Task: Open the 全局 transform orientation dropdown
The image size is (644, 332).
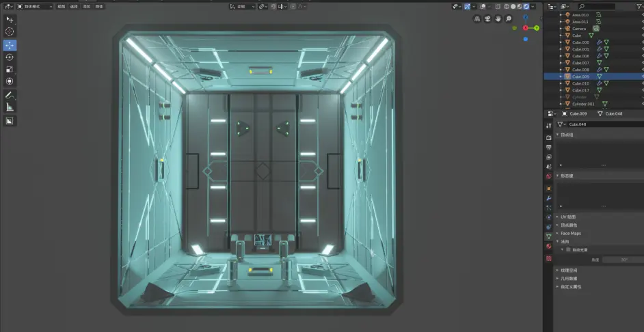Action: pos(242,7)
